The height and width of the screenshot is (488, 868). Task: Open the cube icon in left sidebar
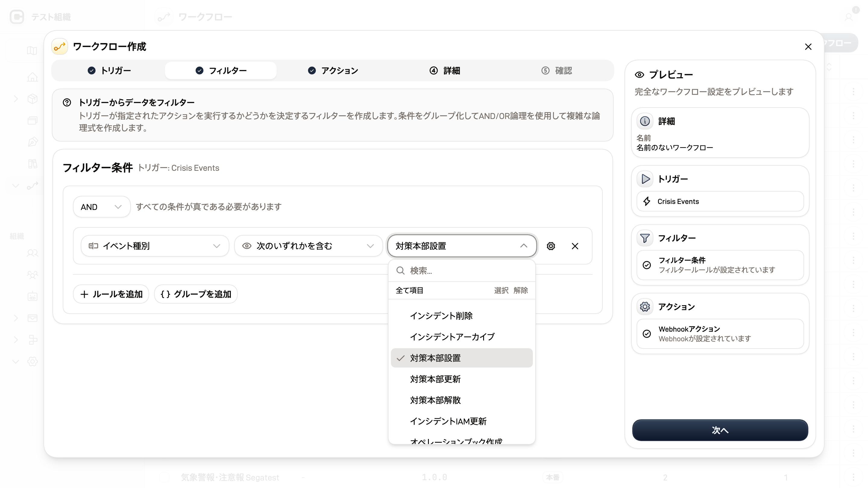click(x=32, y=99)
